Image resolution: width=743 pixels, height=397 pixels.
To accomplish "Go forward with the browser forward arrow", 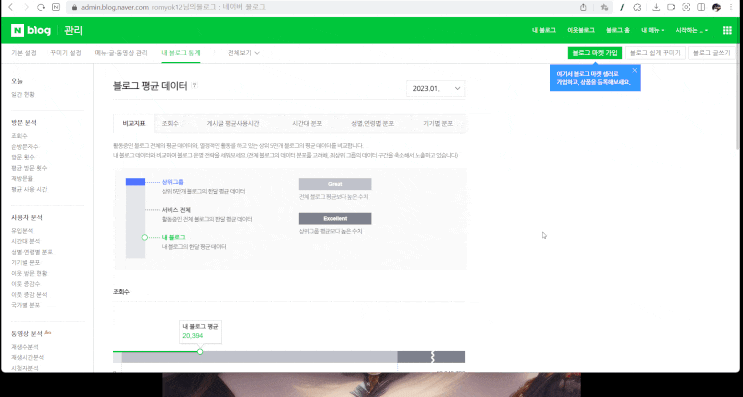I will [26, 7].
